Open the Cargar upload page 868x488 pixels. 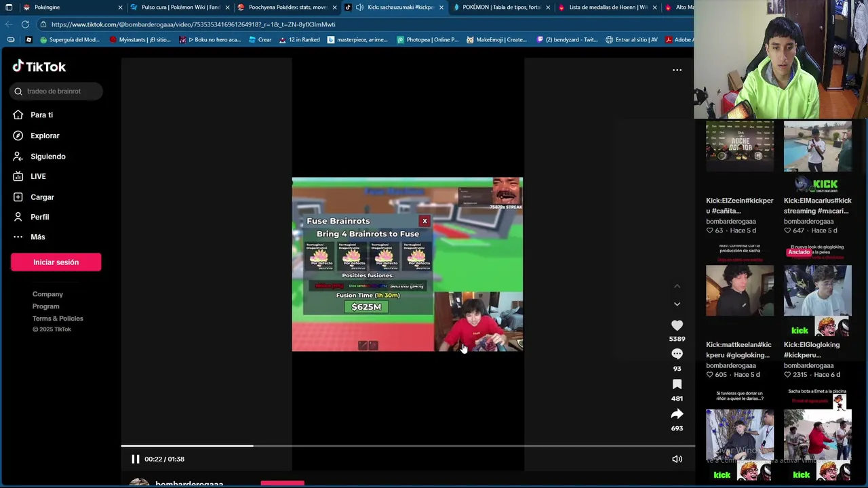[x=42, y=197]
